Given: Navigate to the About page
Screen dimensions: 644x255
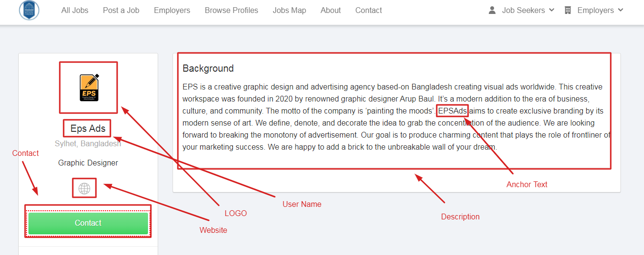Looking at the screenshot, I should click(331, 10).
